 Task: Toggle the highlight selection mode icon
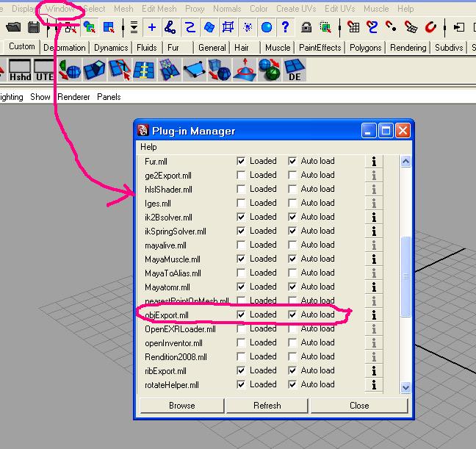click(325, 28)
